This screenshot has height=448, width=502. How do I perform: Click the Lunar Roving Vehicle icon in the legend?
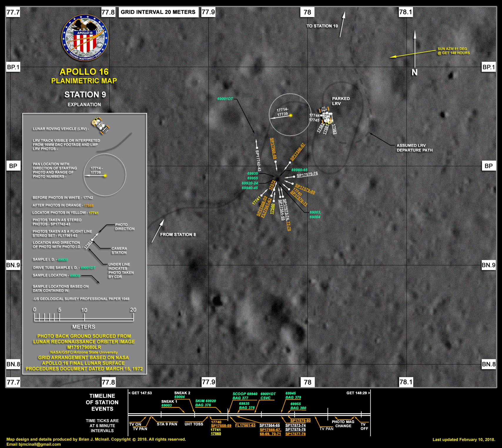point(101,125)
